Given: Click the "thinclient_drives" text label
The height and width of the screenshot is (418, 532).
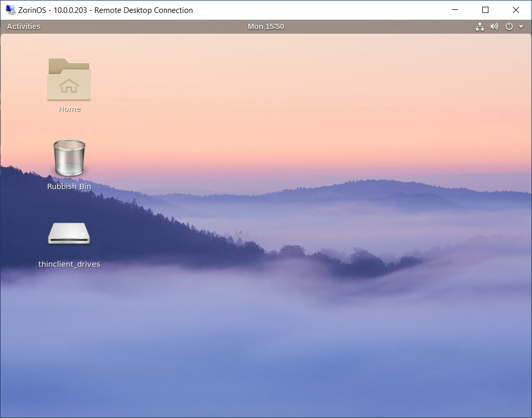Looking at the screenshot, I should (x=69, y=264).
